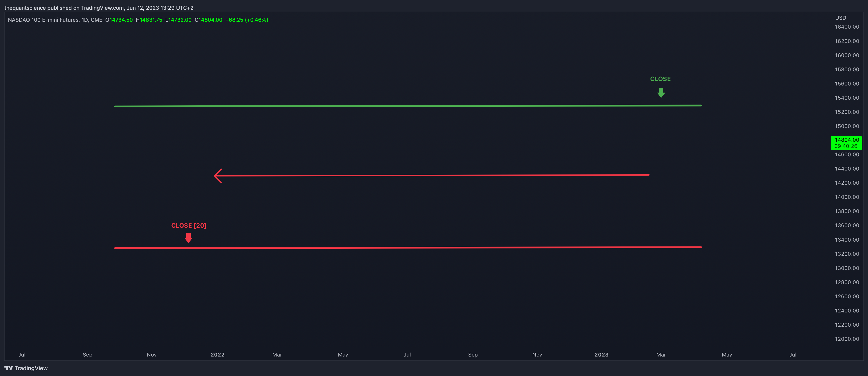Click the high value H14831.75
This screenshot has height=376, width=868.
[149, 20]
